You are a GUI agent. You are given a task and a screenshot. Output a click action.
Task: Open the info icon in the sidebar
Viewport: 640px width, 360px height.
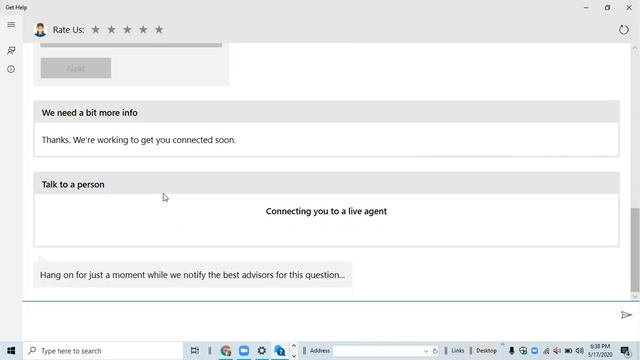(x=11, y=69)
